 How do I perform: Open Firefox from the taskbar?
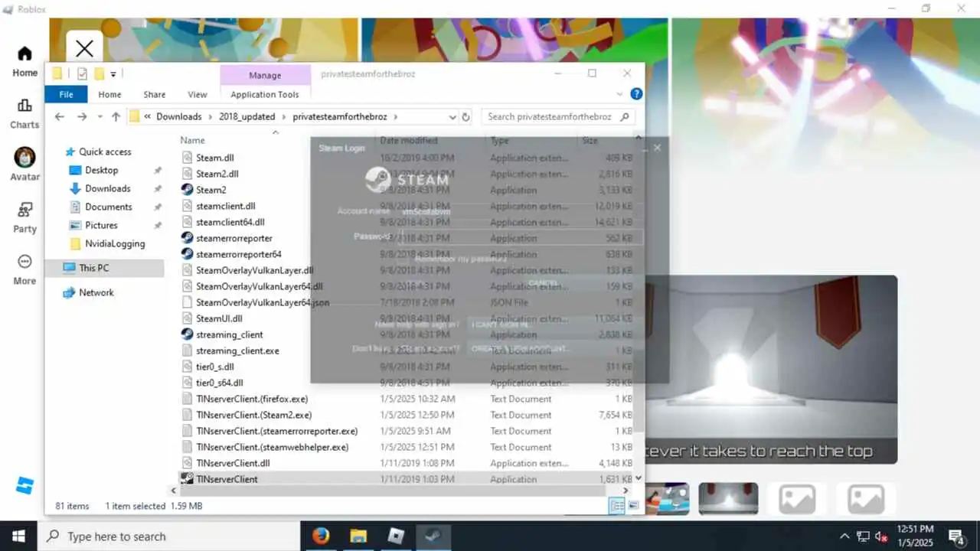321,536
